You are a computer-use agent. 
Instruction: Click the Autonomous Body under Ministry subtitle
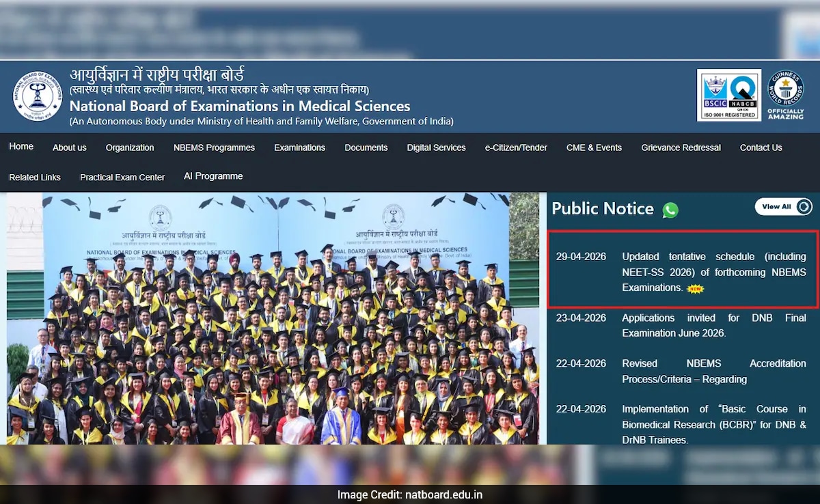(261, 122)
